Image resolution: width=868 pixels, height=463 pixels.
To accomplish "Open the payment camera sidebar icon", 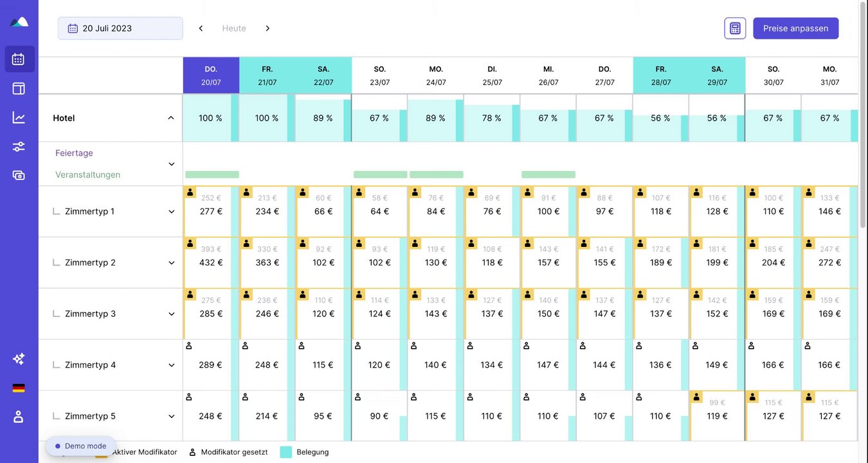I will coord(19,176).
